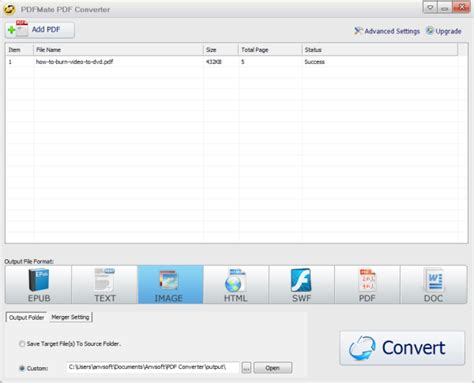Select HTML output format
The image size is (474, 383).
tap(236, 285)
